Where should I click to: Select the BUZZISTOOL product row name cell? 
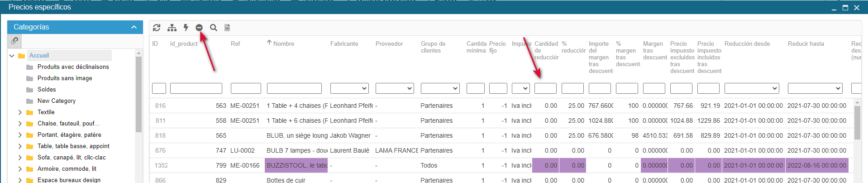(x=297, y=165)
